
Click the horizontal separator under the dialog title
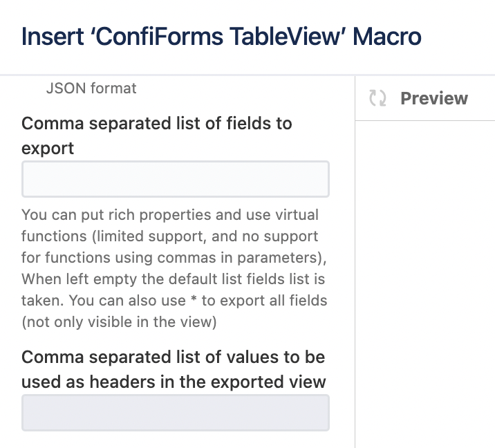point(247,75)
